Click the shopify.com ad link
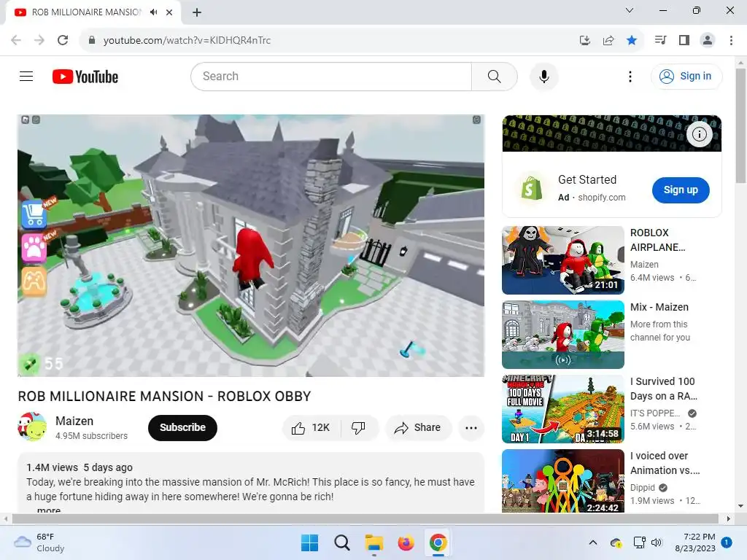This screenshot has height=560, width=747. click(601, 197)
